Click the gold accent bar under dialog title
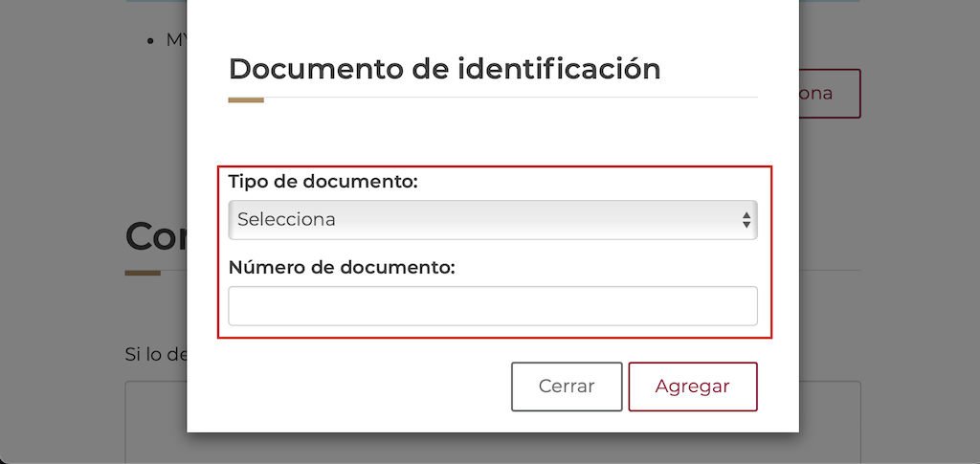The image size is (980, 464). point(246,99)
